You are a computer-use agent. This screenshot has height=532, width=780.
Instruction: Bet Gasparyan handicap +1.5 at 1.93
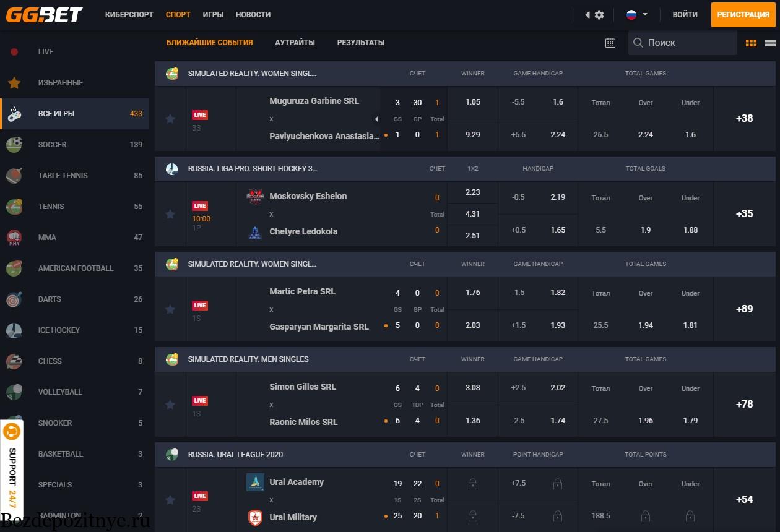[x=538, y=325]
